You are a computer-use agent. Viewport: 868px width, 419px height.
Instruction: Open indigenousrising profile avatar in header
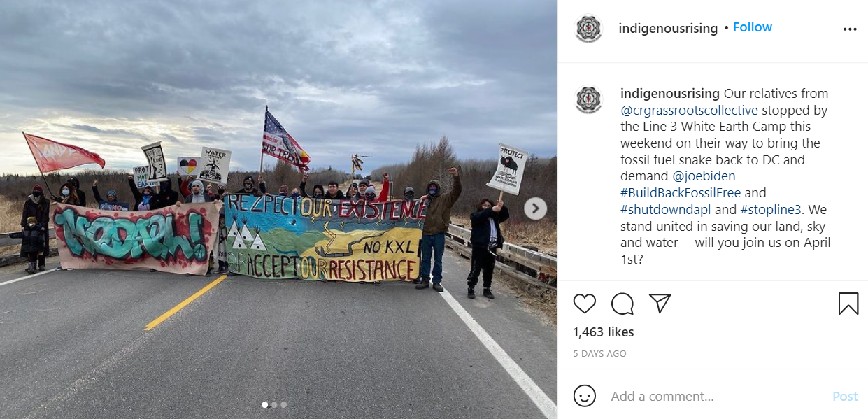click(x=588, y=29)
